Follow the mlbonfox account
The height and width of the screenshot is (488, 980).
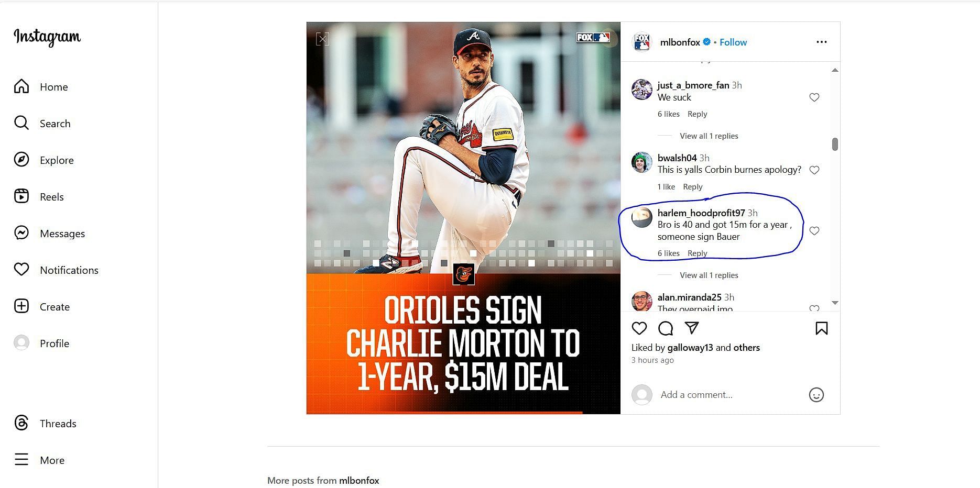point(733,42)
